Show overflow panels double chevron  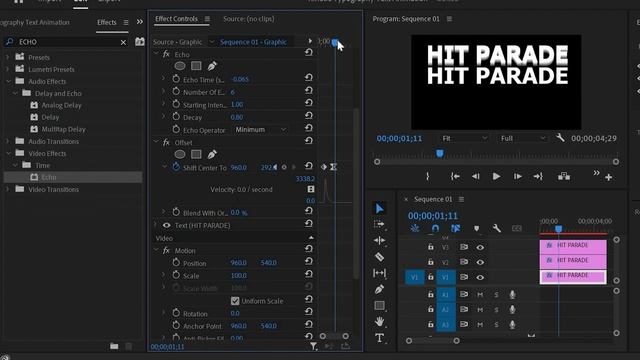(140, 22)
